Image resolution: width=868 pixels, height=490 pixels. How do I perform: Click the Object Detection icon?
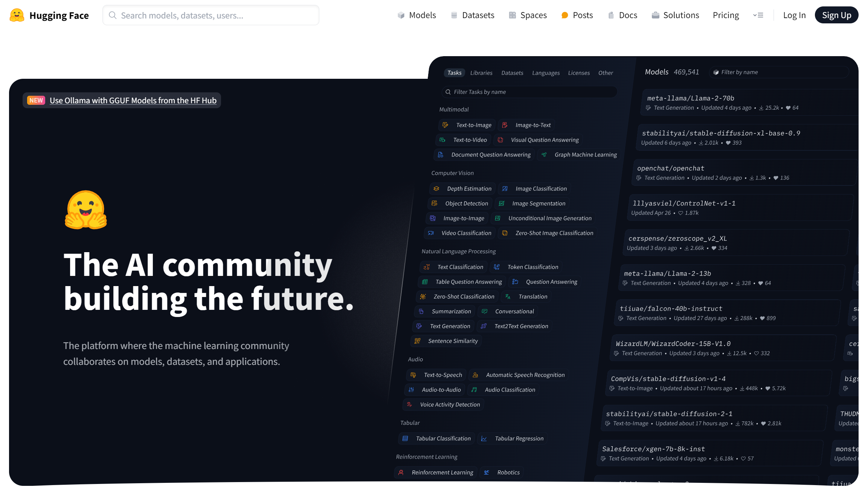coord(435,203)
